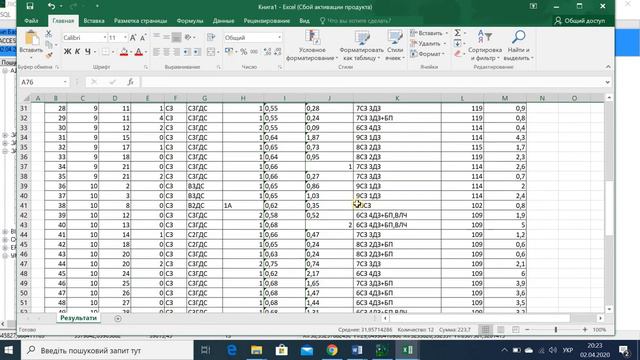640x360 pixels.
Task: Click the Wrap Text icon
Action: coord(211,38)
